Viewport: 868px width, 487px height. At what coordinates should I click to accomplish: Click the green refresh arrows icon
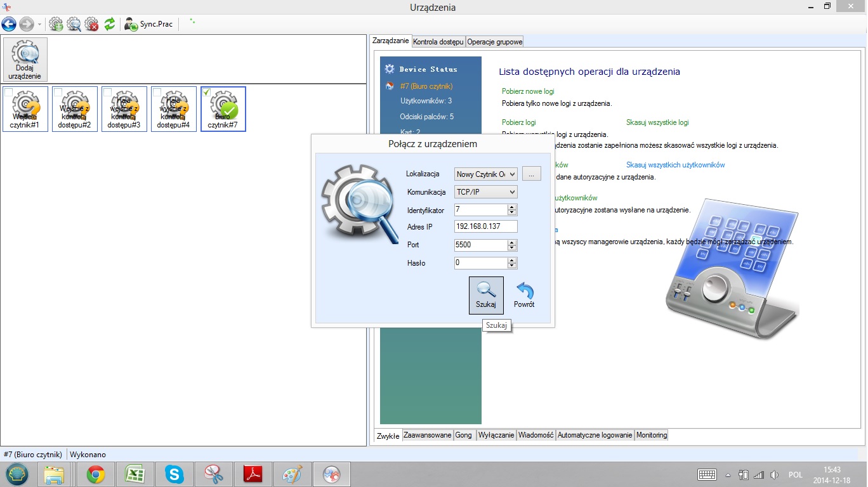point(110,25)
